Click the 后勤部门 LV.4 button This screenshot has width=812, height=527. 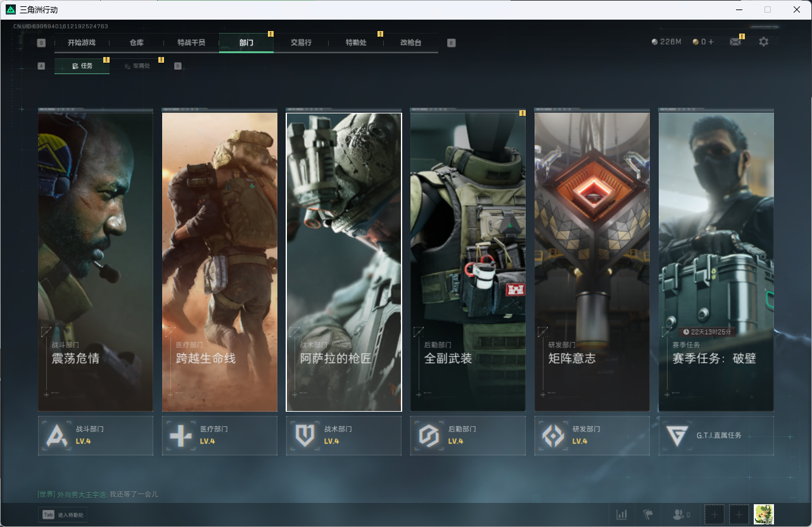coord(468,435)
